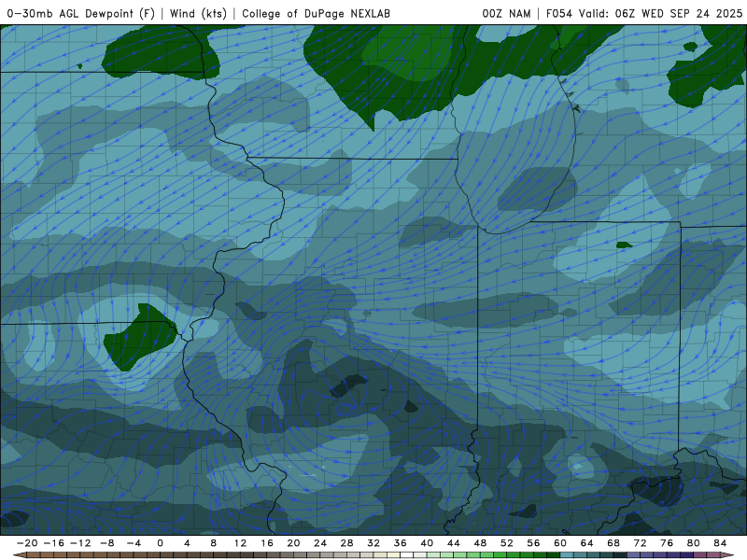Click the 20 label on the legend
This screenshot has height=560, width=747.
coord(293,543)
